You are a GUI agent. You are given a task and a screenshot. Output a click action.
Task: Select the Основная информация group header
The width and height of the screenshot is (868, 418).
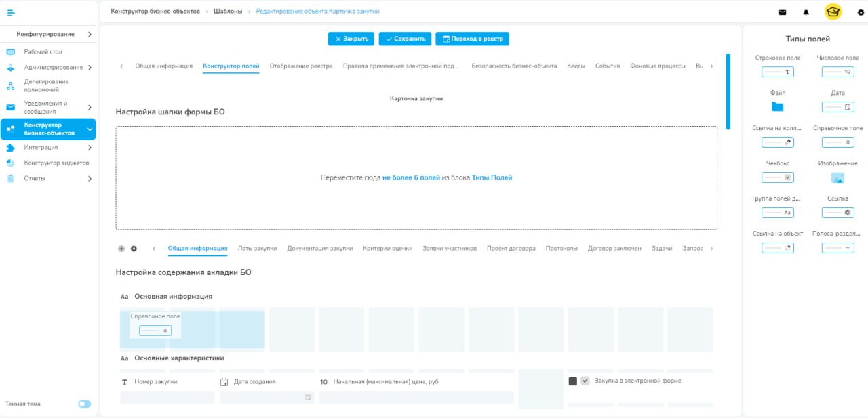tap(173, 297)
